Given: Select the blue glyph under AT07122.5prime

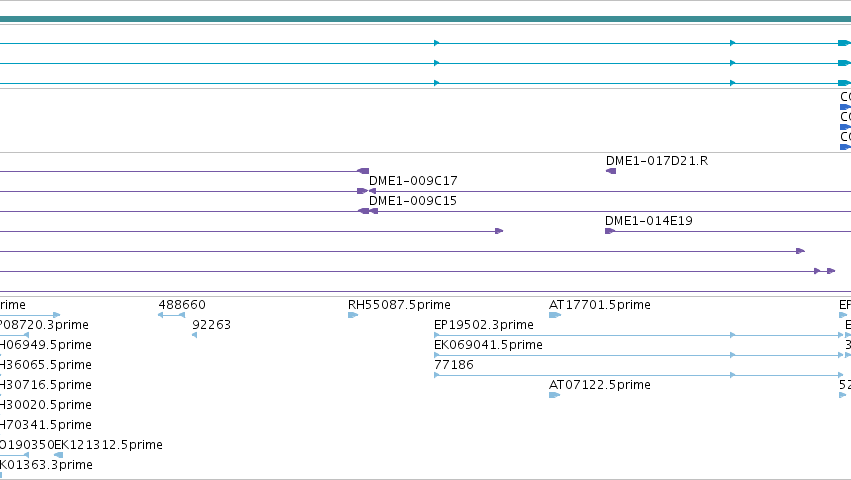Looking at the screenshot, I should tap(555, 395).
